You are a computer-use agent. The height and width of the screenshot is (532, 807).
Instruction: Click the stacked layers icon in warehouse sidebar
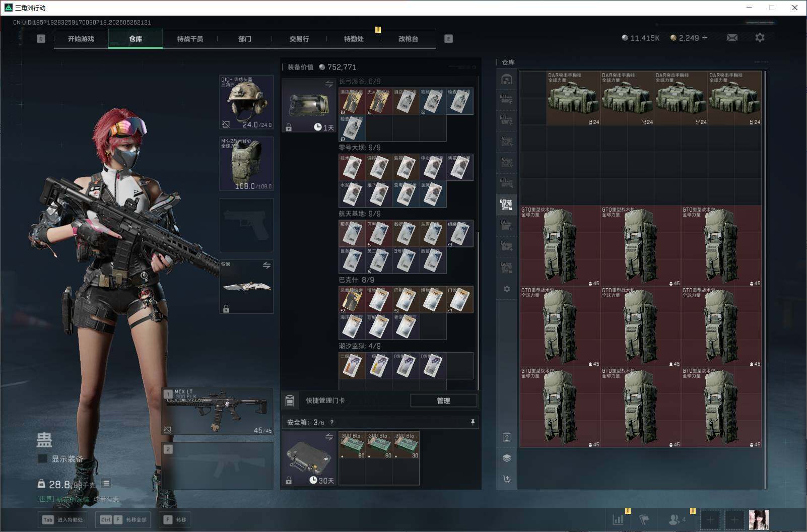point(507,458)
